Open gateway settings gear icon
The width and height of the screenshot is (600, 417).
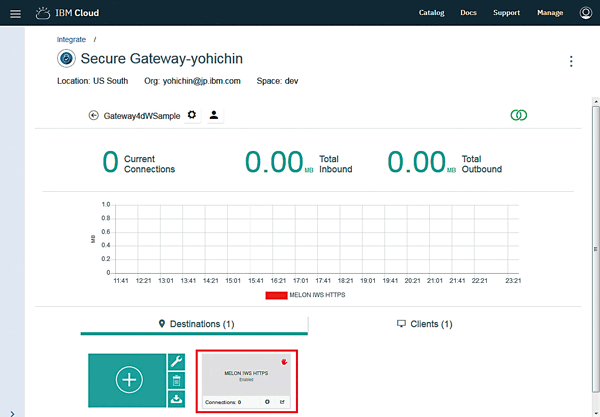(x=192, y=115)
